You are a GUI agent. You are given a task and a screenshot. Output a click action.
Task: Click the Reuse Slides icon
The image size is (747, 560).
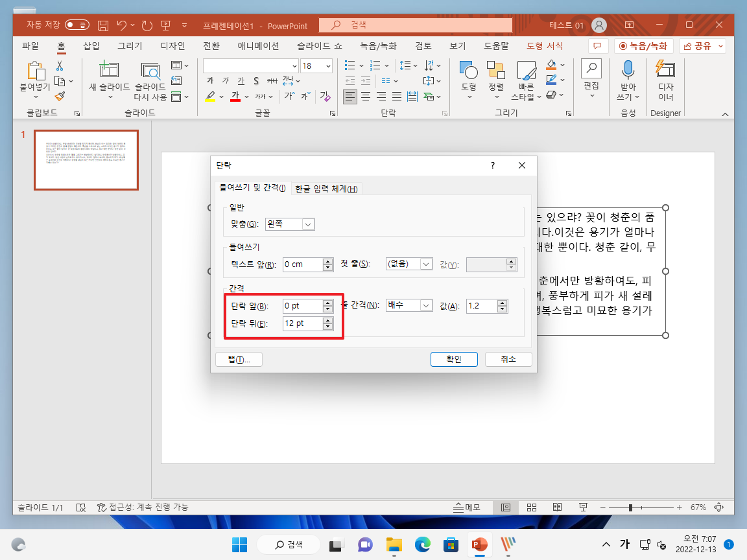pyautogui.click(x=150, y=71)
